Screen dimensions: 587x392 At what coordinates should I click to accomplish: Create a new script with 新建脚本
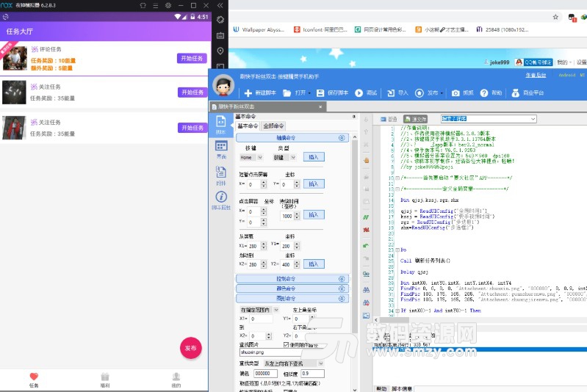pos(260,92)
